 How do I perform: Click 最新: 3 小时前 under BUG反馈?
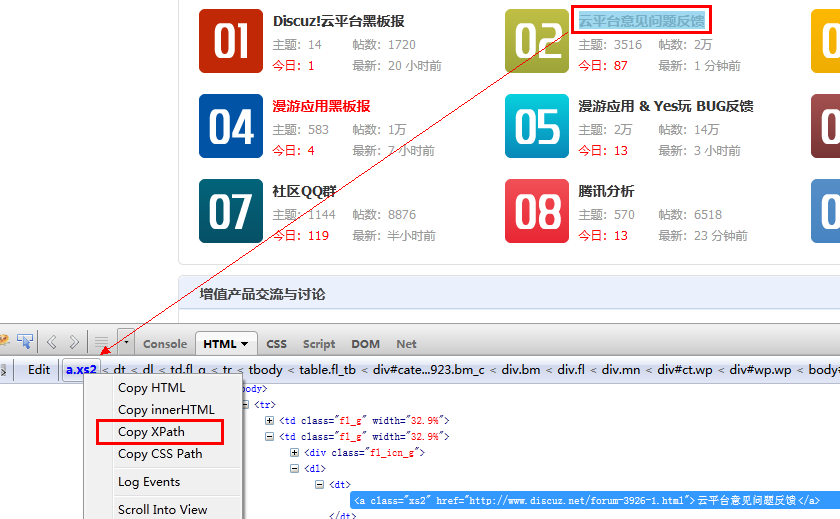coord(699,151)
